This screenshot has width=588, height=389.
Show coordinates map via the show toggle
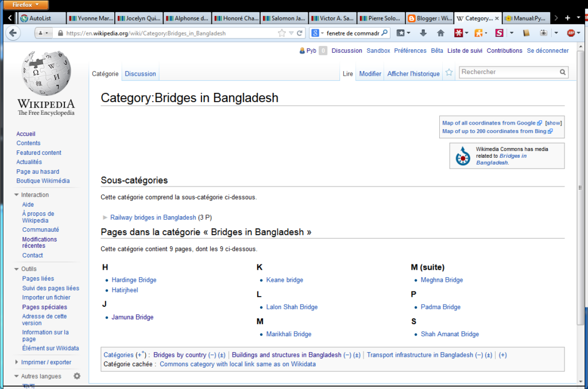coord(554,123)
